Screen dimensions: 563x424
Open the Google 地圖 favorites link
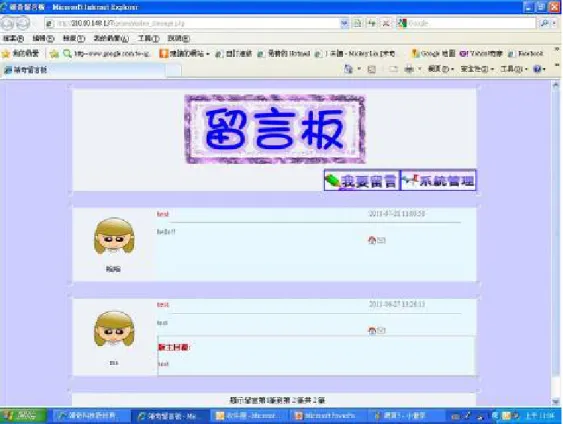(x=433, y=53)
